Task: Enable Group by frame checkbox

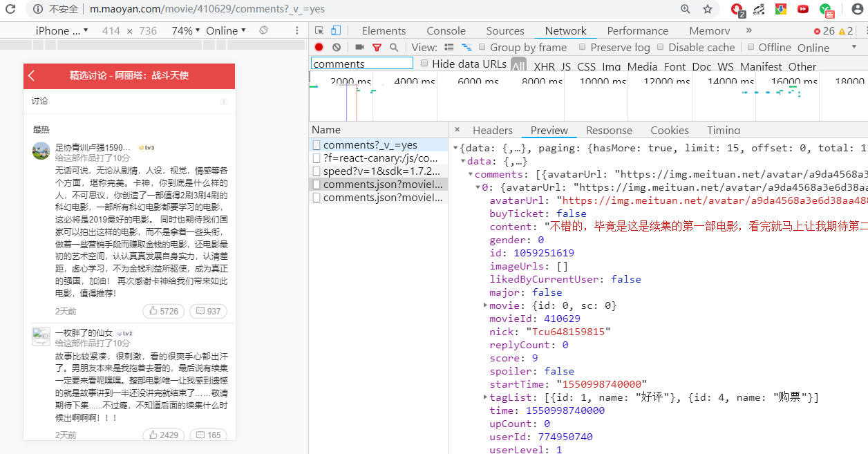Action: click(482, 47)
